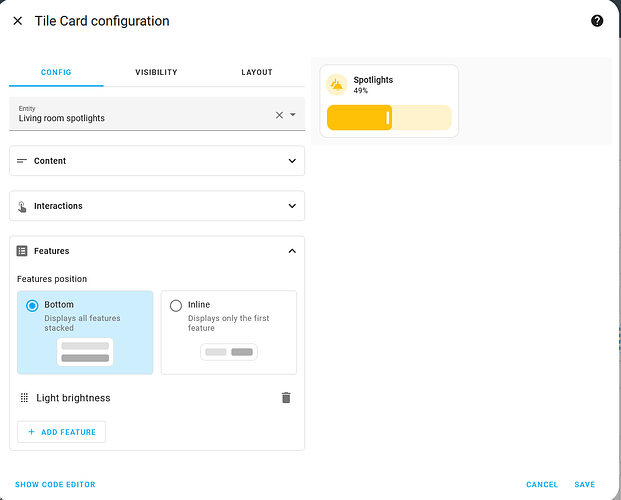Click the Interactions touch icon
Screen dimensions: 621x500
[x=22, y=206]
